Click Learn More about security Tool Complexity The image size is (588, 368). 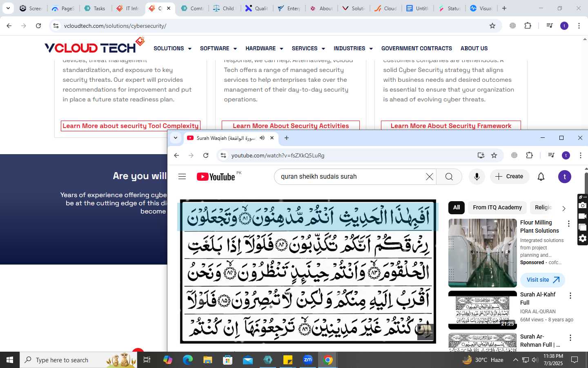[x=131, y=126]
